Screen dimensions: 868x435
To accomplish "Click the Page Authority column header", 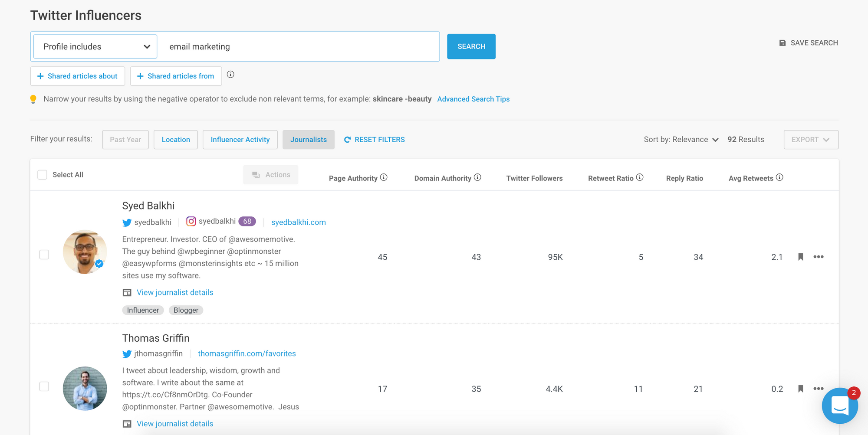I will 353,178.
